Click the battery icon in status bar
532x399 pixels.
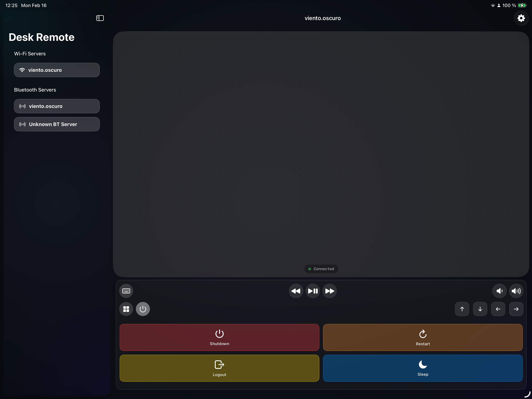pyautogui.click(x=522, y=5)
